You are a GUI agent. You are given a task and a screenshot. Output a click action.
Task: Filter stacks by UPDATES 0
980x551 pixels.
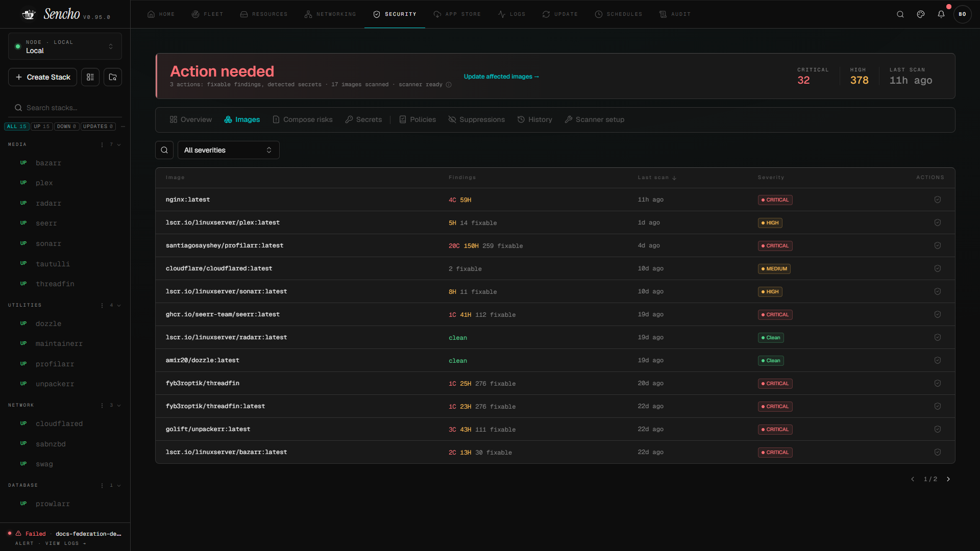[x=98, y=127]
